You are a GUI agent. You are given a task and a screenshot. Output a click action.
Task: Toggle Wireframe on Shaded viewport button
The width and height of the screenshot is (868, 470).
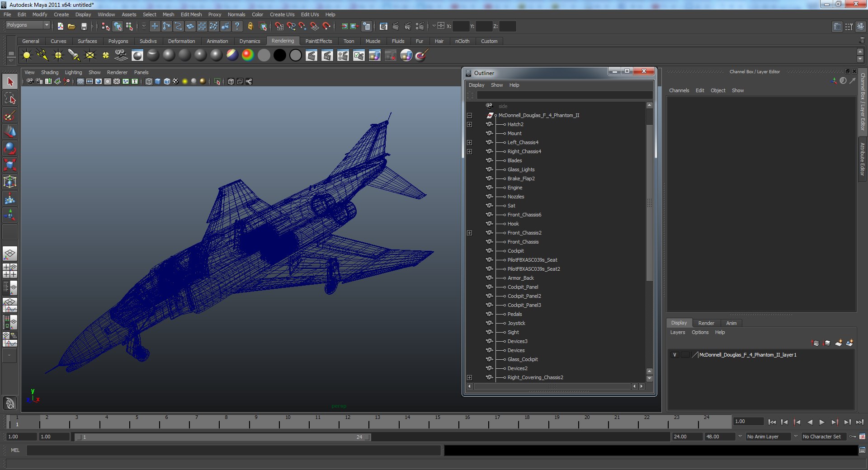[x=167, y=81]
